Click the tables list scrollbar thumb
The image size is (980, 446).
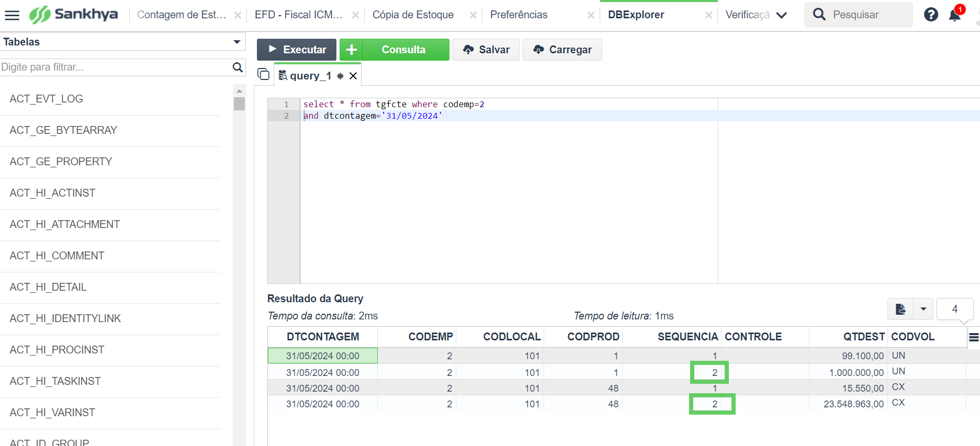click(239, 104)
